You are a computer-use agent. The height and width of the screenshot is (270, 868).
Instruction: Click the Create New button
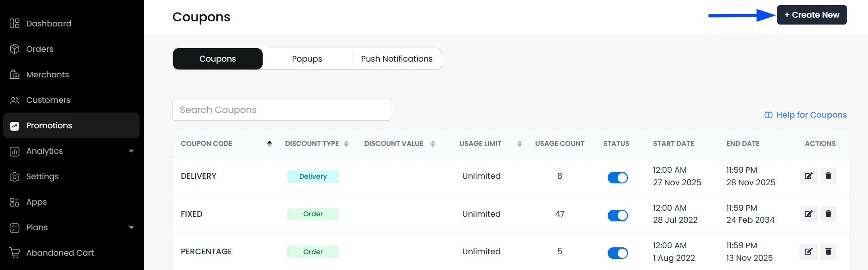point(812,15)
